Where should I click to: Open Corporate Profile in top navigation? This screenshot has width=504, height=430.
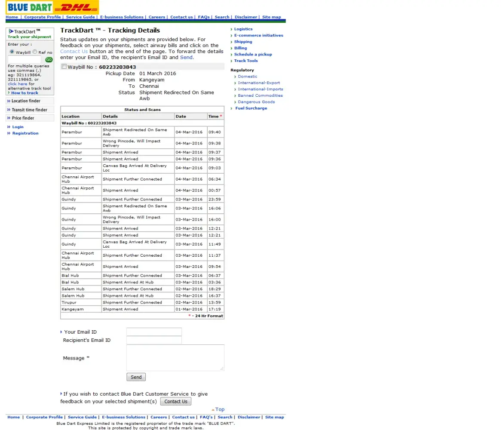(x=43, y=17)
